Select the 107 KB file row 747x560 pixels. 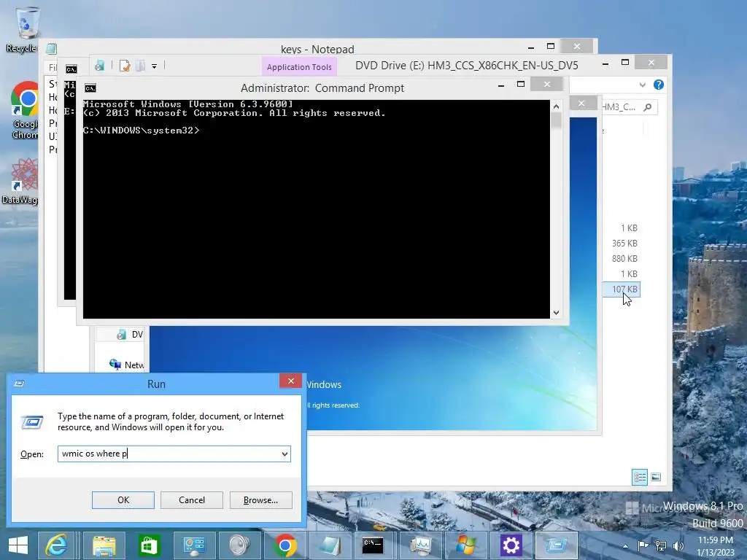click(622, 289)
